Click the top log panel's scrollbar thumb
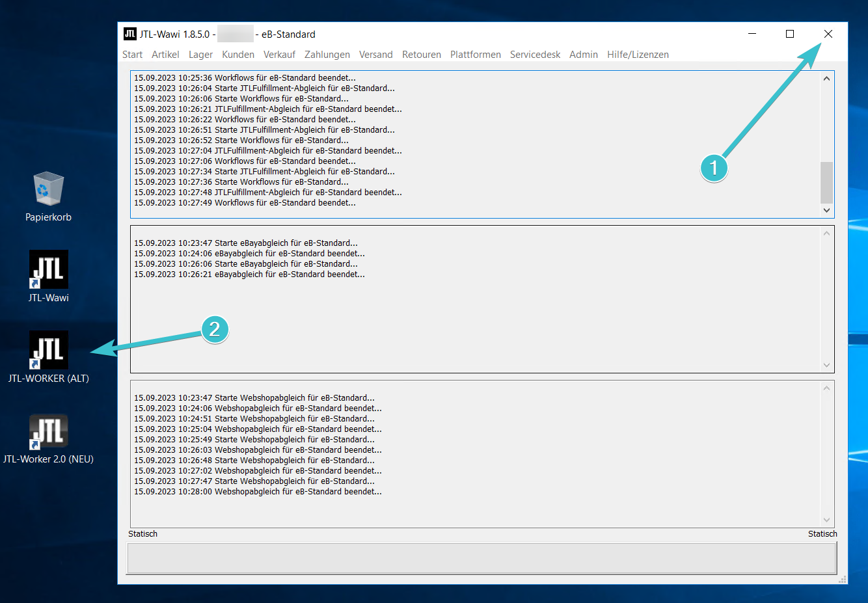This screenshot has width=868, height=603. click(x=826, y=183)
